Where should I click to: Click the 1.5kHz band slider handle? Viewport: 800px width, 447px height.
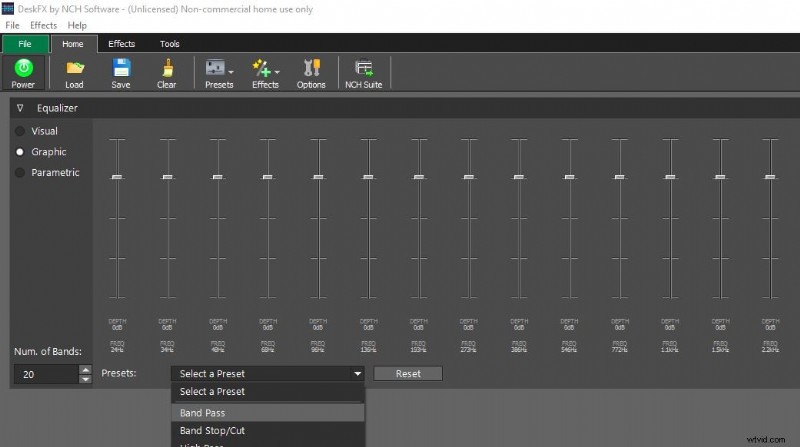[x=720, y=177]
